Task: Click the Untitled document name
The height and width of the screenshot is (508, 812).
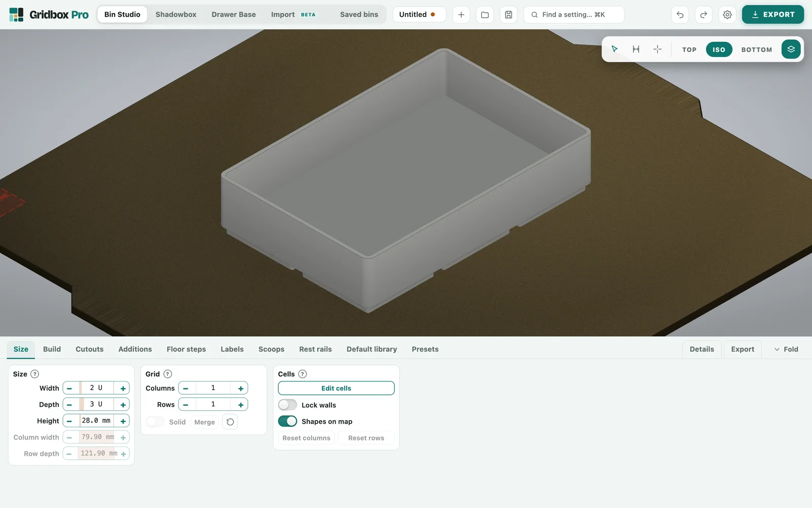Action: (x=413, y=14)
